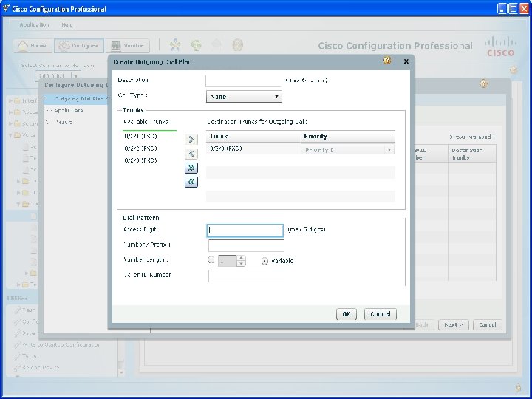Screen dimensions: 532x399
Task: Click the Configure toolbar button
Action: point(79,46)
